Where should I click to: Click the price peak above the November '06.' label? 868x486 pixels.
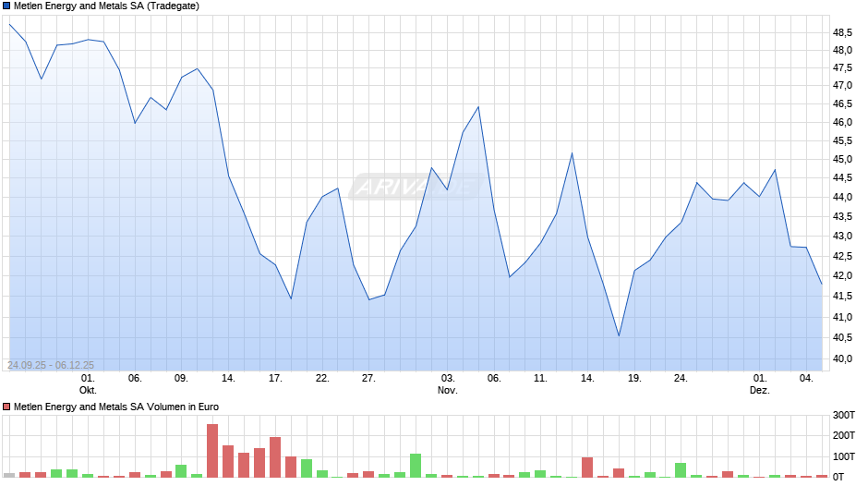click(x=478, y=107)
